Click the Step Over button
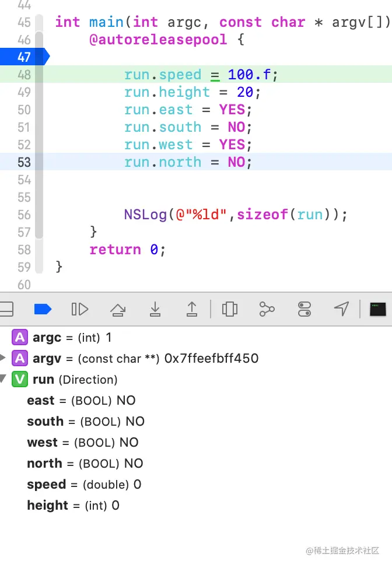The image size is (392, 568). tap(118, 310)
